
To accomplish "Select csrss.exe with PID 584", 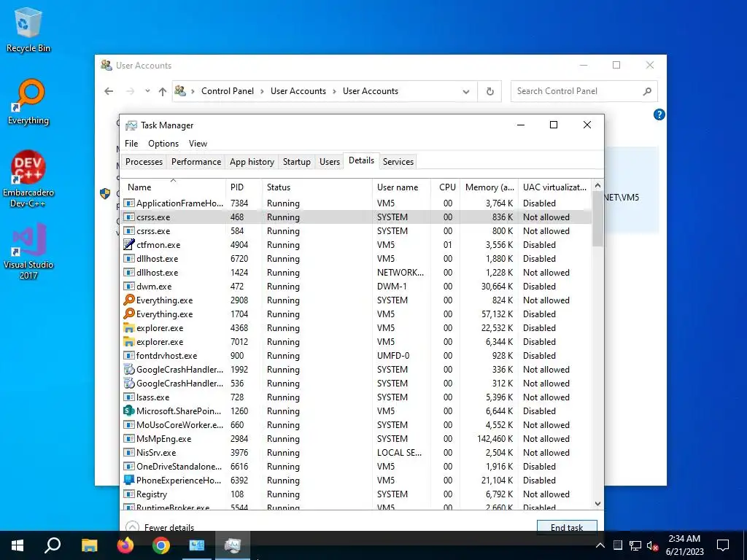I will [356, 231].
